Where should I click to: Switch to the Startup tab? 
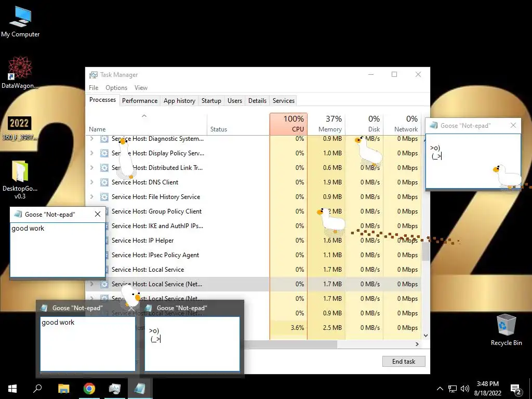click(211, 100)
